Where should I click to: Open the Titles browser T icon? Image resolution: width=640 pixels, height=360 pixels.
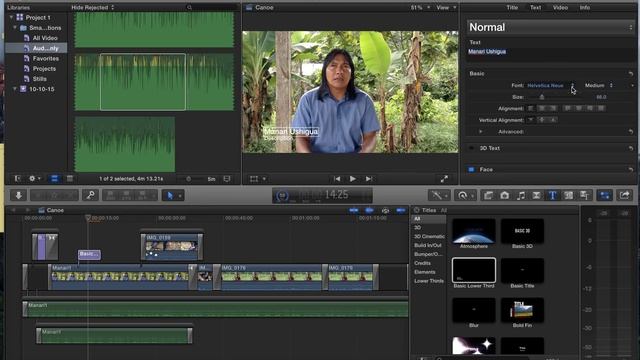(x=552, y=196)
